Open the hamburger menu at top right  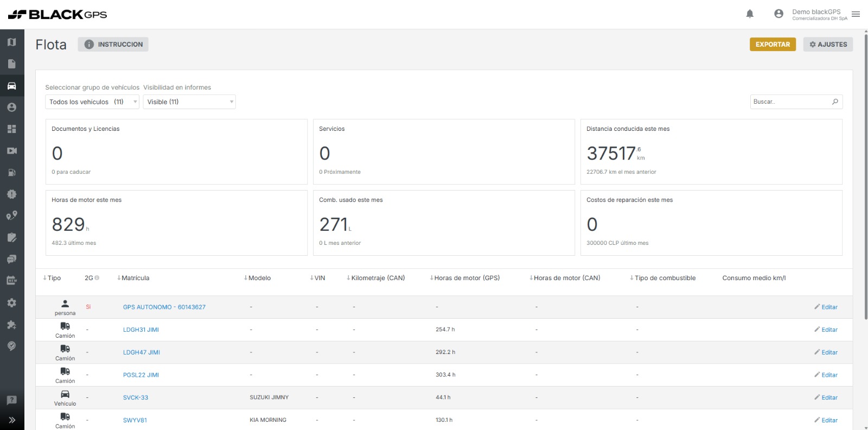[x=856, y=14]
